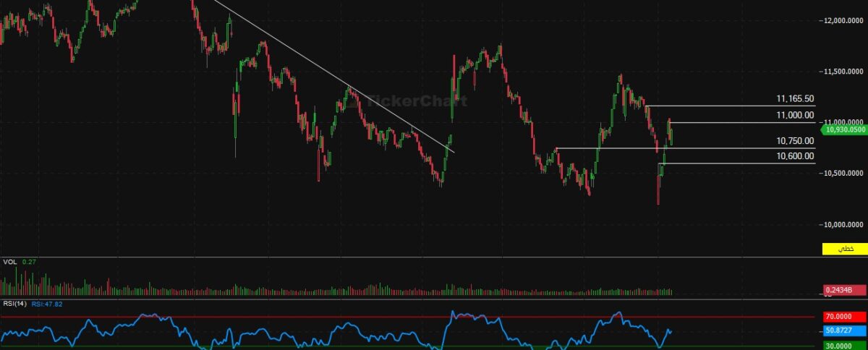Select the red 70.0000 overbought tag
The image size is (868, 350).
pos(844,317)
